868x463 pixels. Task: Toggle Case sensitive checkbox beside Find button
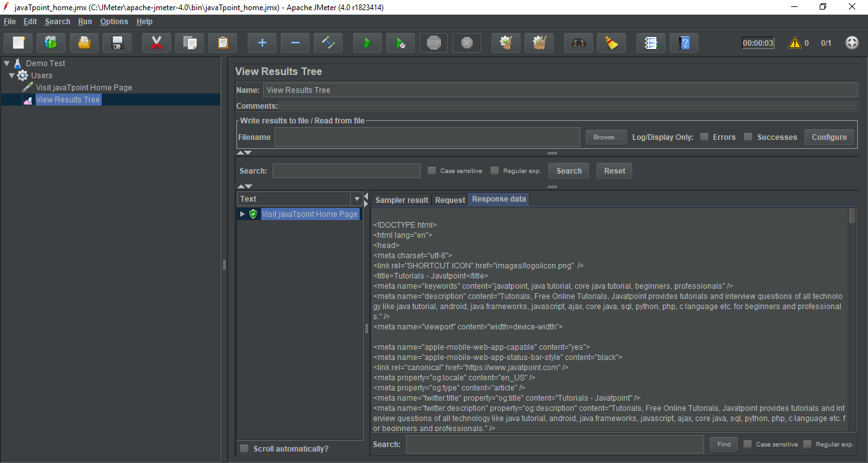click(747, 444)
